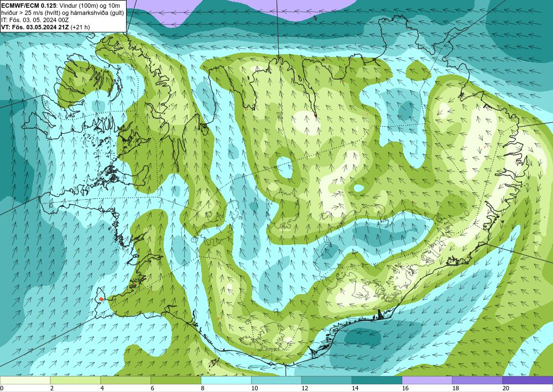This screenshot has height=392, width=553.
Task: Click the 12–14 m/s teal legend swatch
Action: click(x=327, y=380)
